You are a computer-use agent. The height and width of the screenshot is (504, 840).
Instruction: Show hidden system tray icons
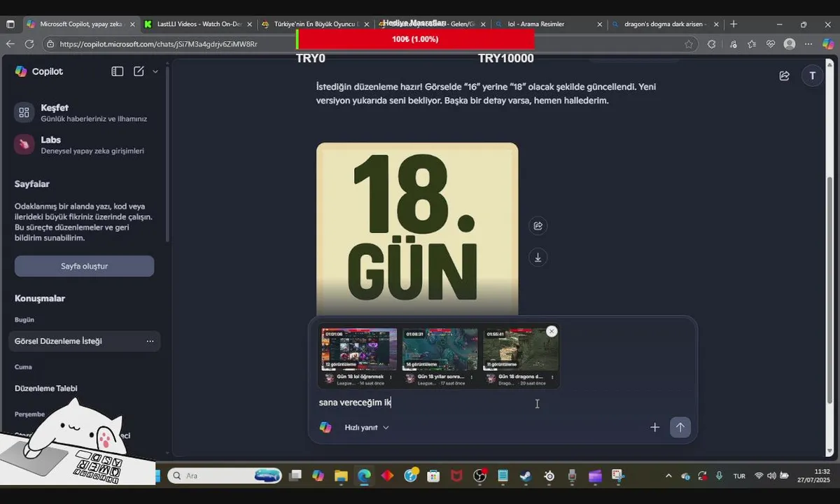click(668, 476)
